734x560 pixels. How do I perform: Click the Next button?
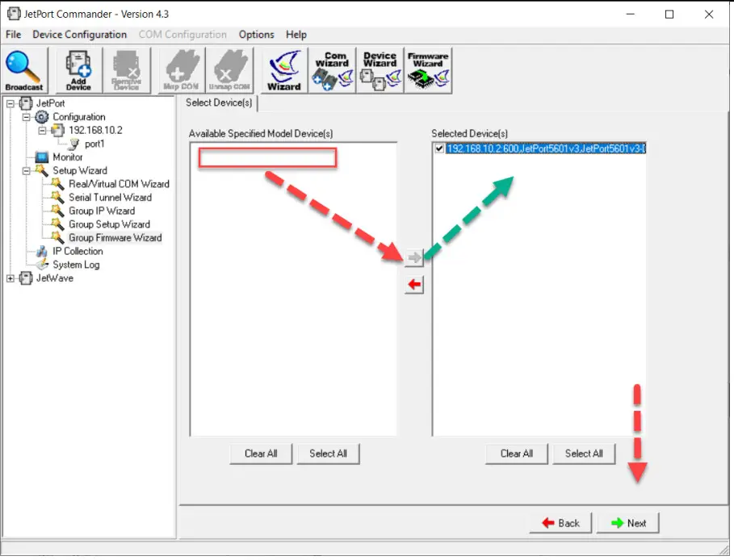pos(628,523)
